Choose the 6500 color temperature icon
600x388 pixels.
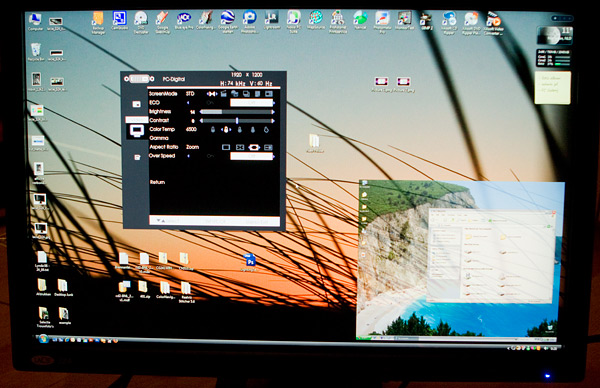(226, 130)
